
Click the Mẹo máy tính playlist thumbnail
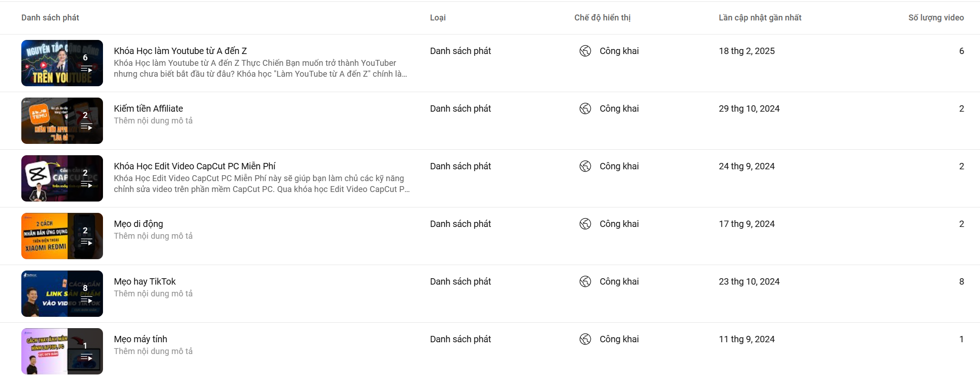(x=62, y=351)
